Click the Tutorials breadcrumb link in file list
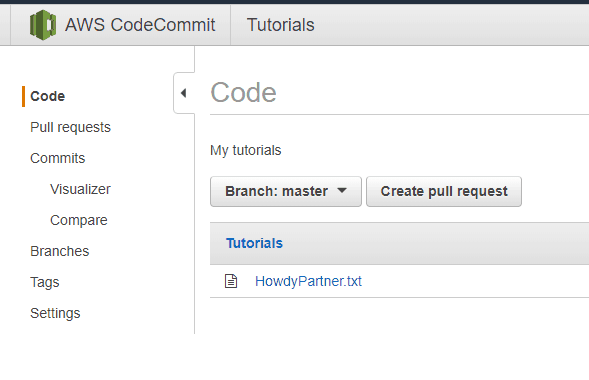The width and height of the screenshot is (589, 380). (254, 243)
